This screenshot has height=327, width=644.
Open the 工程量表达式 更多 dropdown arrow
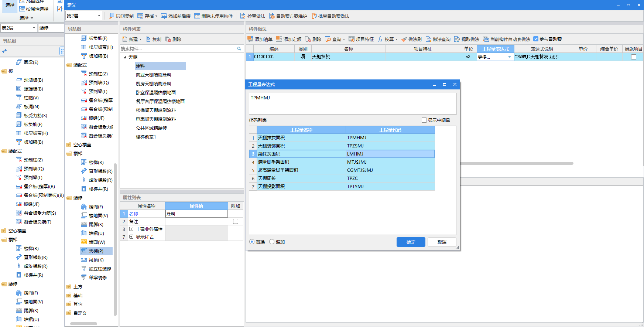(x=510, y=57)
